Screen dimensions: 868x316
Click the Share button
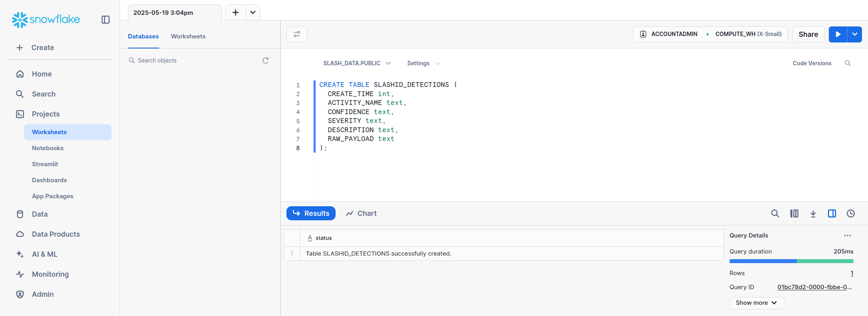[808, 34]
